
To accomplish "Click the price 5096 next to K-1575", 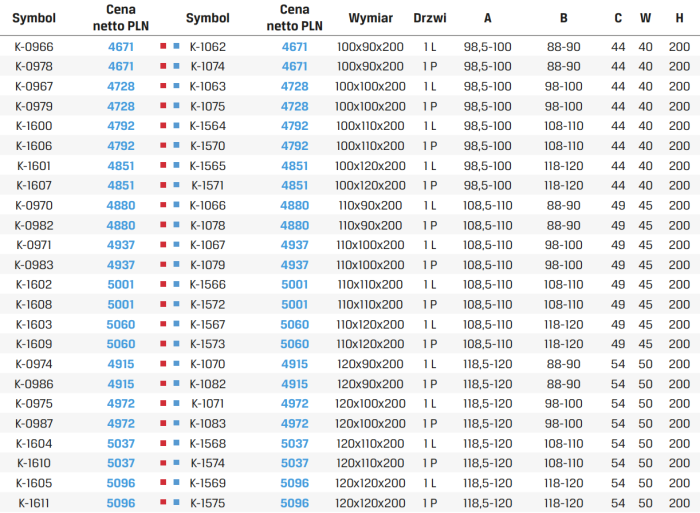I will (294, 503).
